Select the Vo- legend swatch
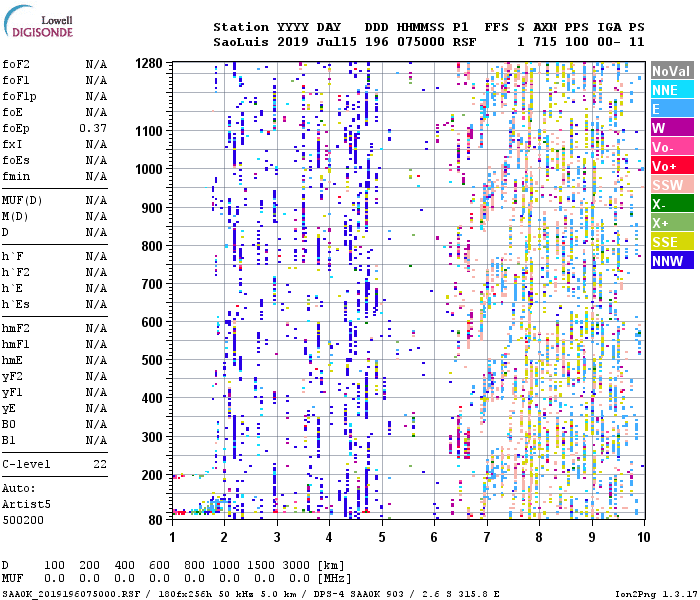The image size is (700, 600). coord(672,147)
